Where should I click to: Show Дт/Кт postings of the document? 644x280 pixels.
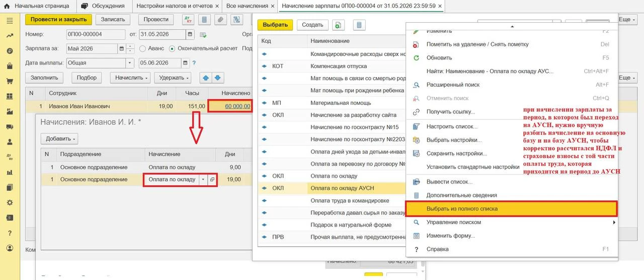click(189, 20)
